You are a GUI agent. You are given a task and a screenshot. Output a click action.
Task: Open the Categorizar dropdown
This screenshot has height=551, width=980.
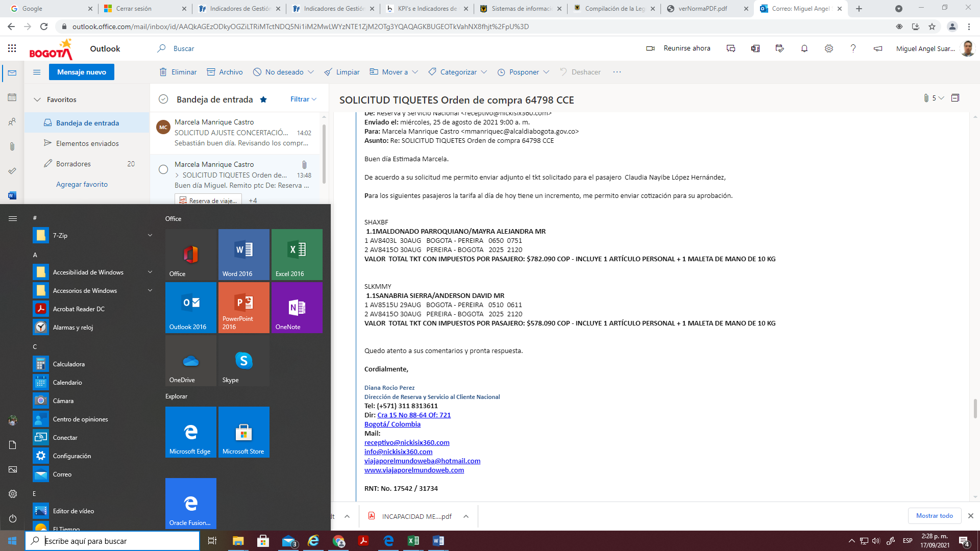coord(458,72)
